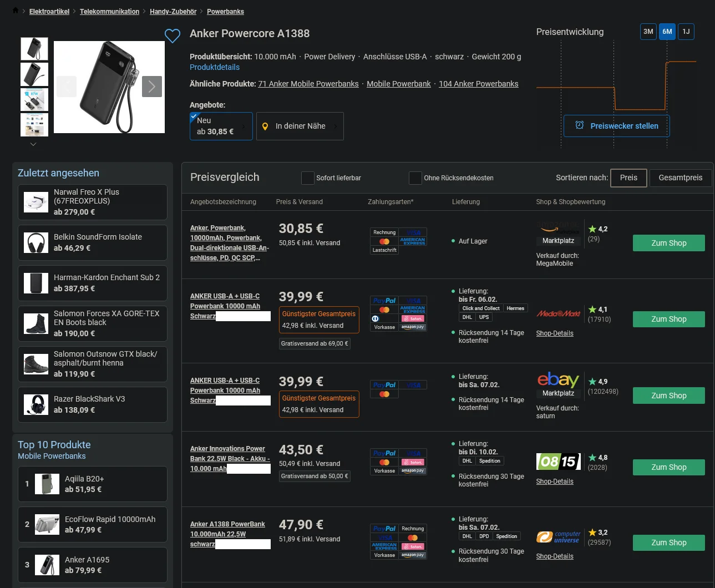This screenshot has width=715, height=588.
Task: Go to eBay shop offer
Action: click(x=669, y=396)
